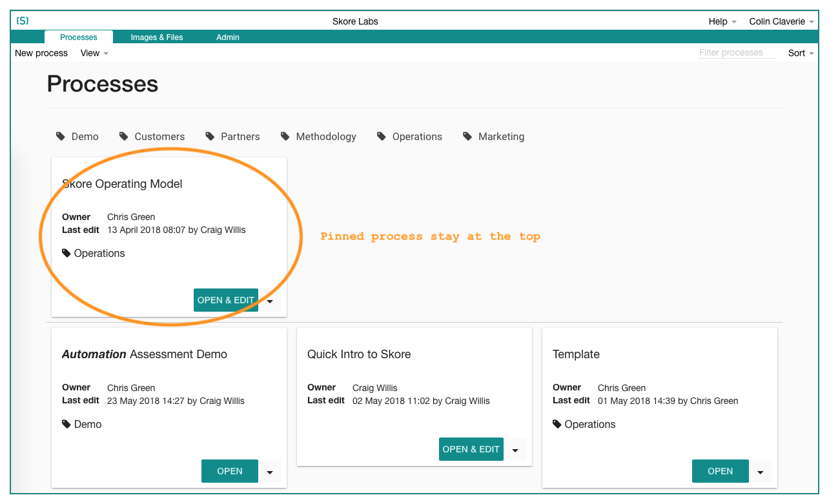Switch to the Admin tab
Screen dimensions: 829x504
pyautogui.click(x=228, y=37)
